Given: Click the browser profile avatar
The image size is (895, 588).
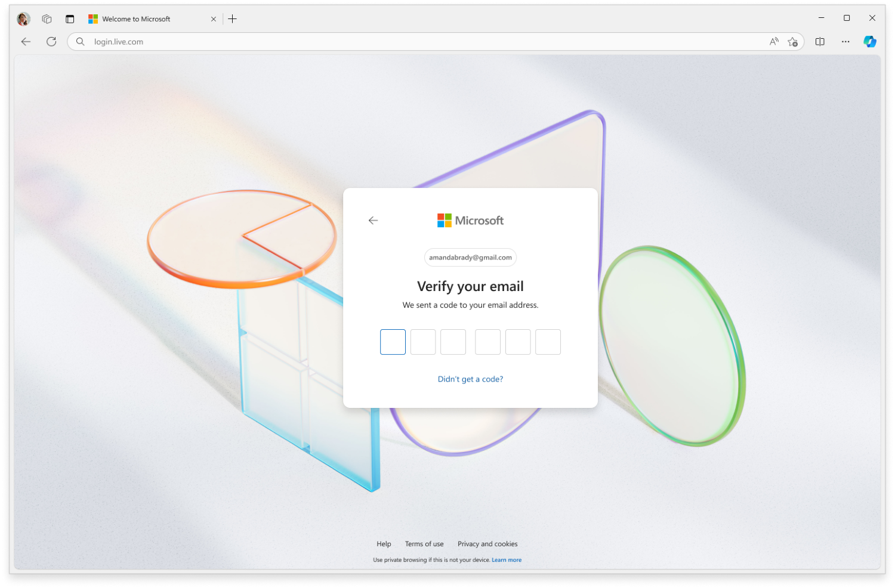Looking at the screenshot, I should 23,19.
